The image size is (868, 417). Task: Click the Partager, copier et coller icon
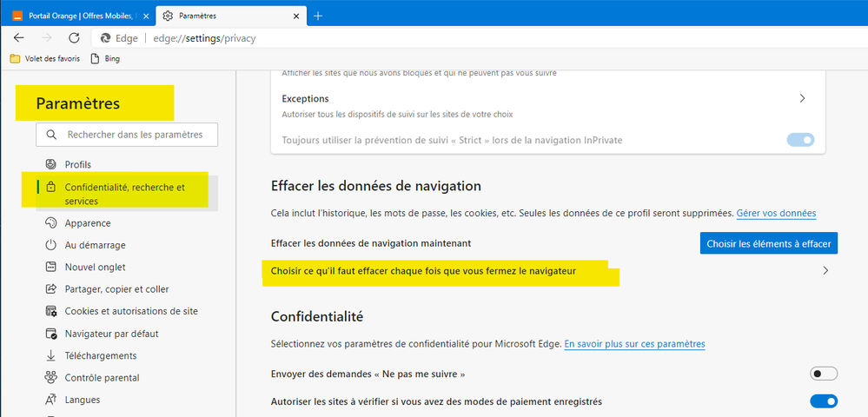pos(51,289)
